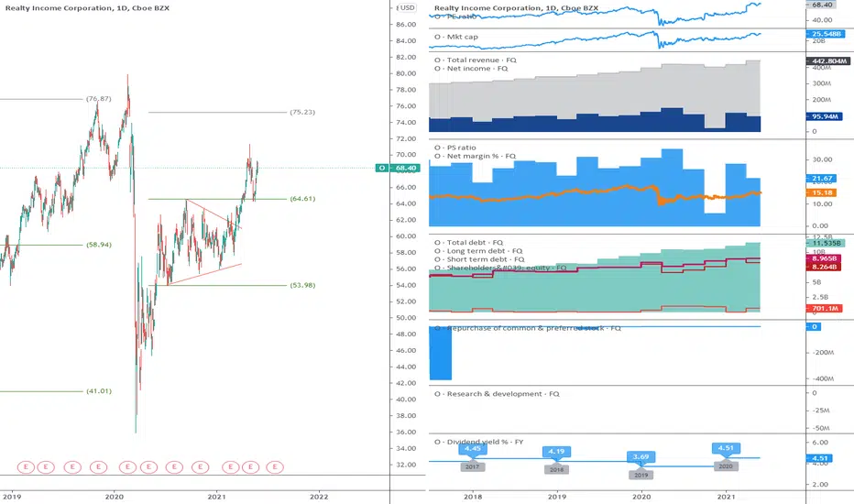Click the 25.548B market cap value label

coord(826,34)
